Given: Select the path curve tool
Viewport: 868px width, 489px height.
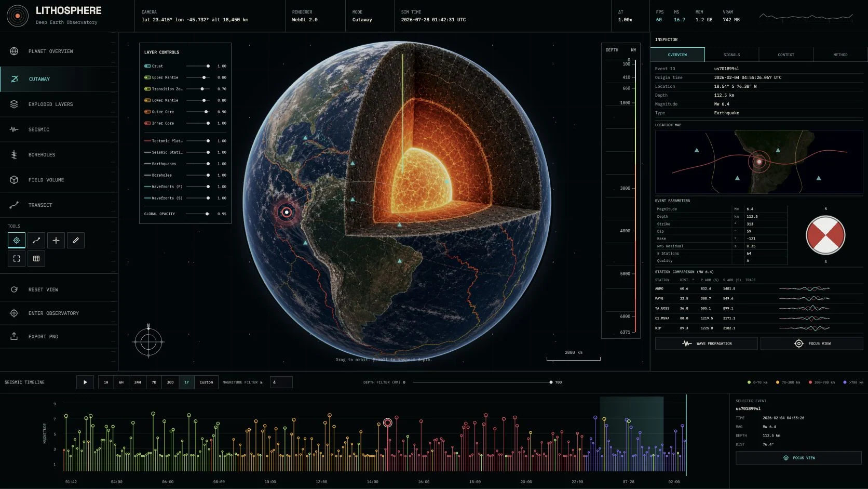Looking at the screenshot, I should pyautogui.click(x=36, y=240).
